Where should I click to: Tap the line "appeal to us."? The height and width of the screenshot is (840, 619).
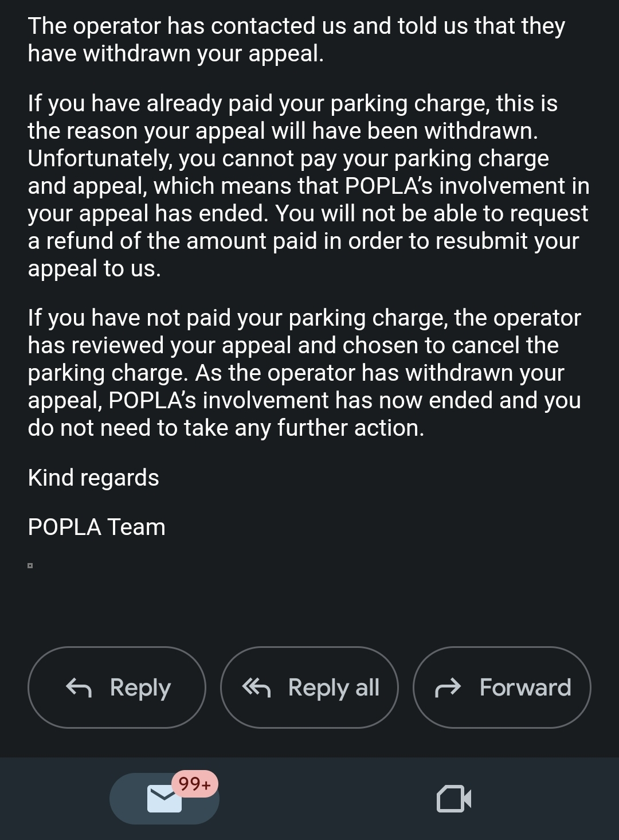pyautogui.click(x=94, y=268)
